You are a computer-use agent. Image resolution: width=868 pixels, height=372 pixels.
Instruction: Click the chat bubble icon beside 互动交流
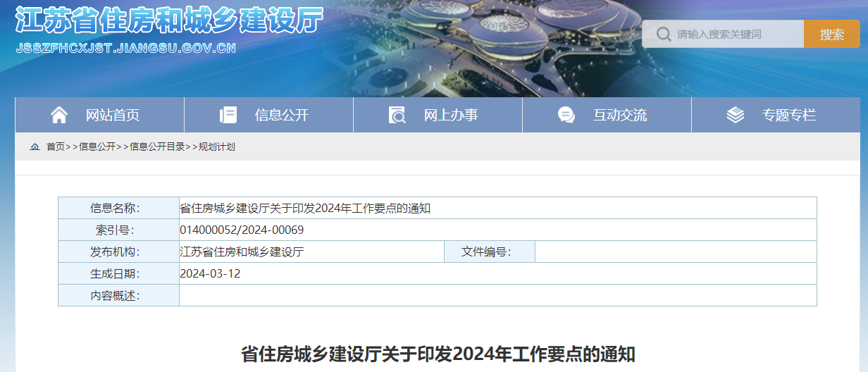tap(566, 115)
